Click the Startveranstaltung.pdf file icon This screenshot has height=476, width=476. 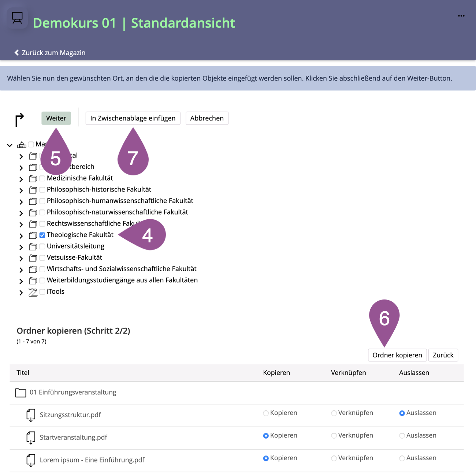(31, 438)
